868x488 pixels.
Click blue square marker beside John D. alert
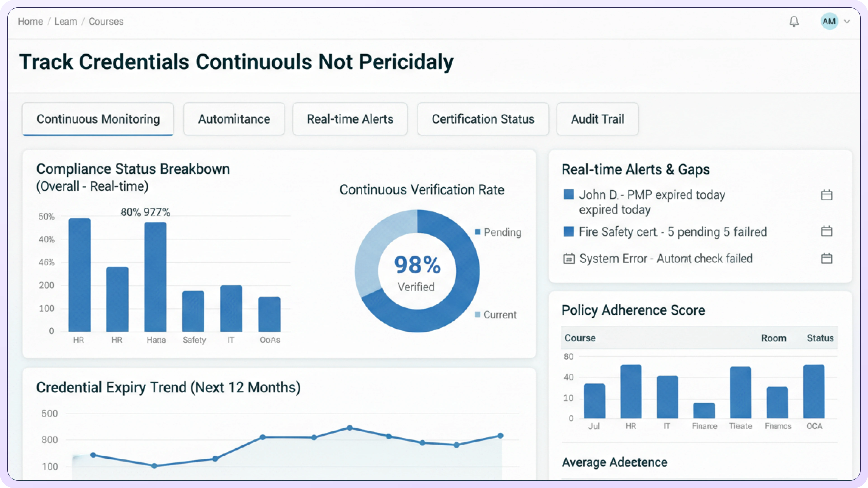point(569,194)
